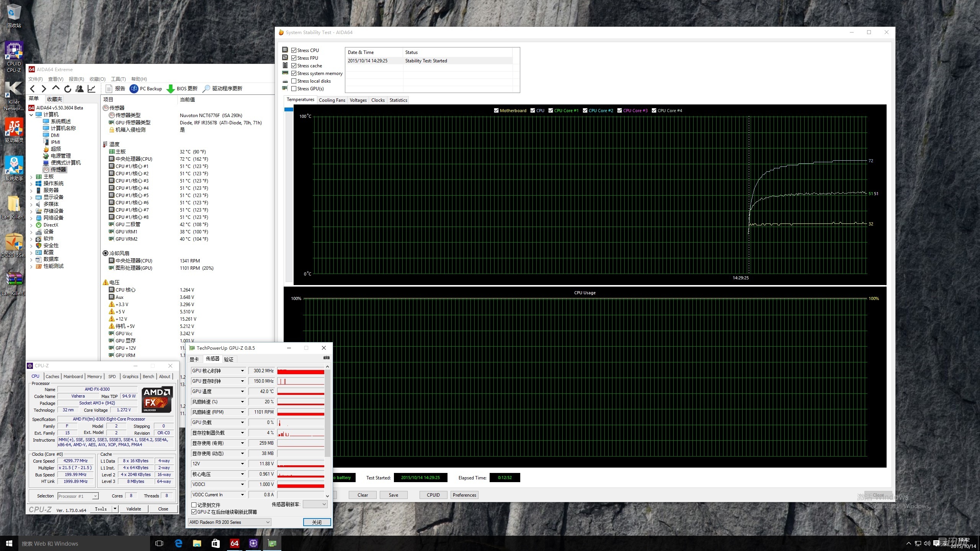Click the Validate button in CPU-Z
980x551 pixels.
tap(134, 509)
